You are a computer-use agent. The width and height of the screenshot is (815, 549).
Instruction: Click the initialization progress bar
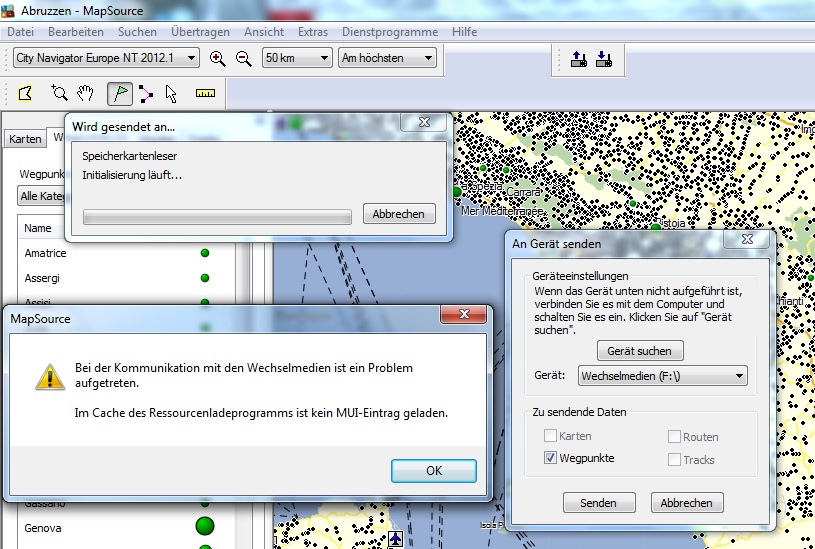point(217,217)
